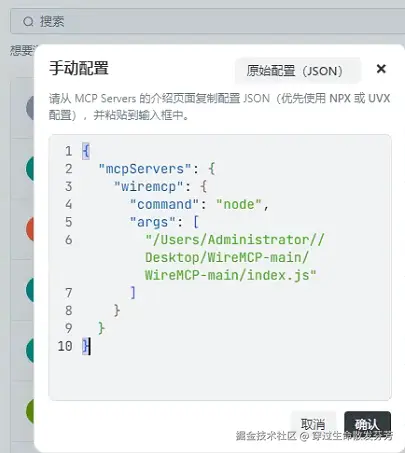Click the "command" key in line 4

tap(165, 204)
